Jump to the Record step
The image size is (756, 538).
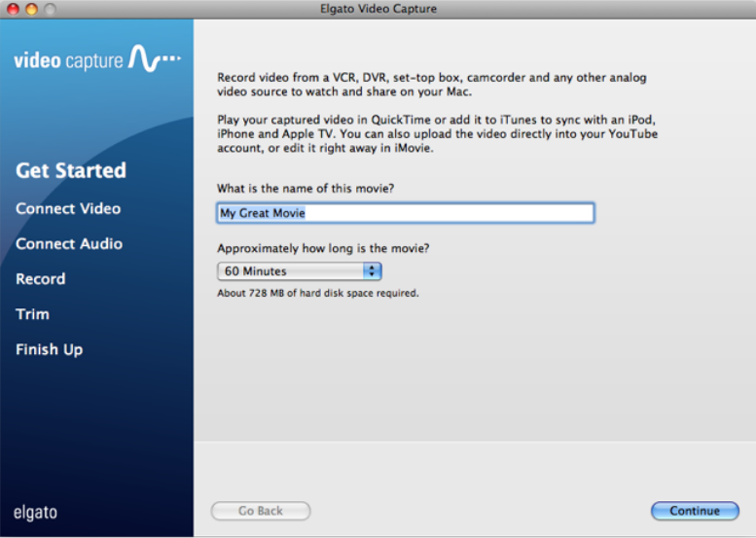pos(40,279)
